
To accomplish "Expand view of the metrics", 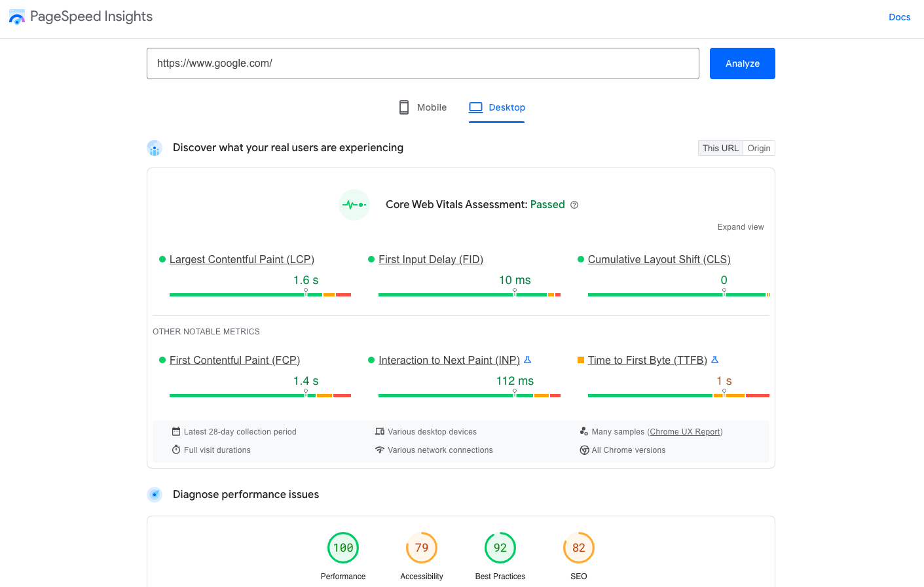I will click(x=741, y=227).
